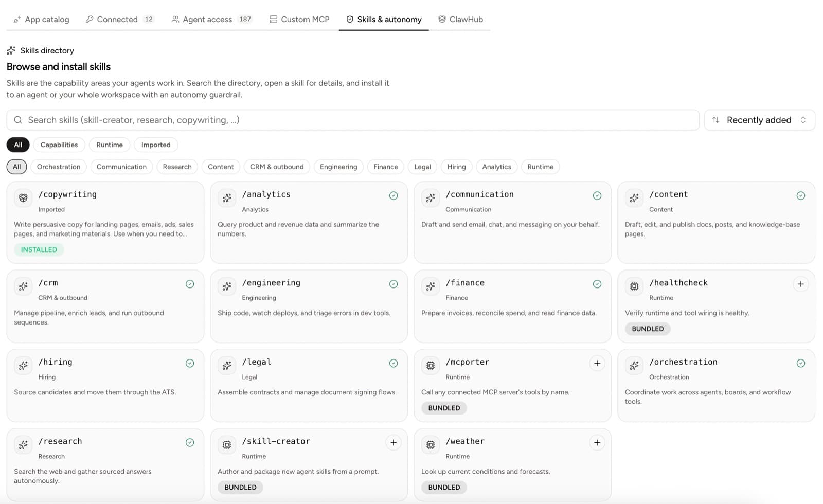Switch to the Custom MCP tab
Image resolution: width=823 pixels, height=504 pixels.
[299, 19]
